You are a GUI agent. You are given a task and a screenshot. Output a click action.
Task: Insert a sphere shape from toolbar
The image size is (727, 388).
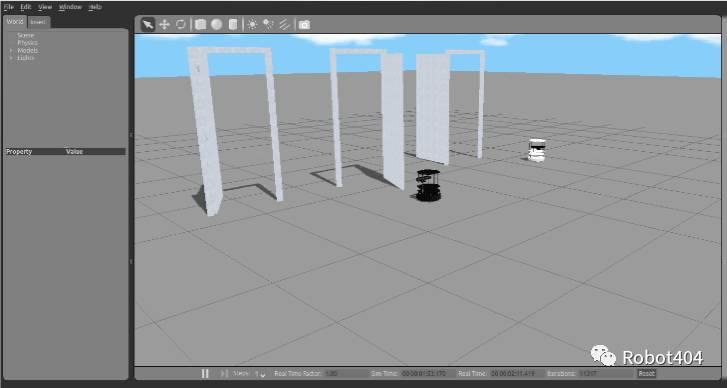click(217, 25)
